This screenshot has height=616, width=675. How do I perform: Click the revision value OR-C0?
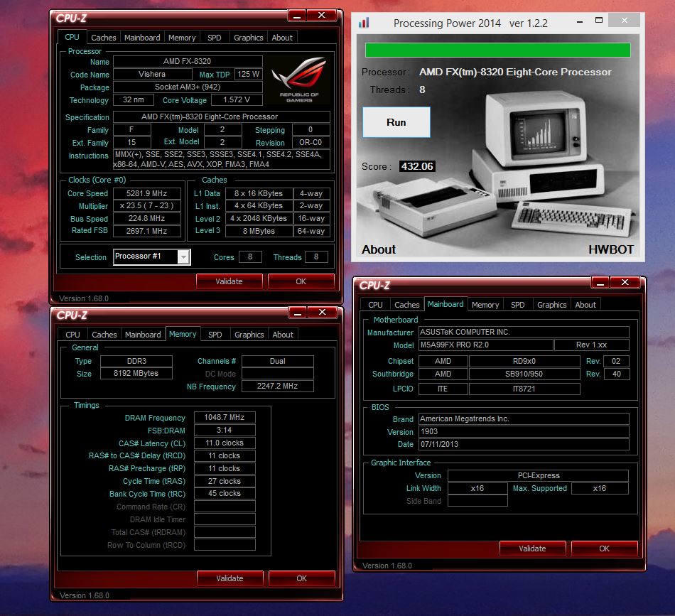pos(310,143)
